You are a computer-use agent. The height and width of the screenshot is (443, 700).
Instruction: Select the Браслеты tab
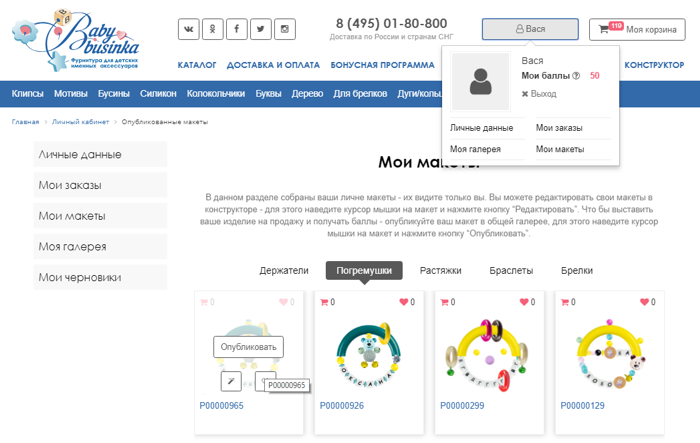[x=511, y=271]
